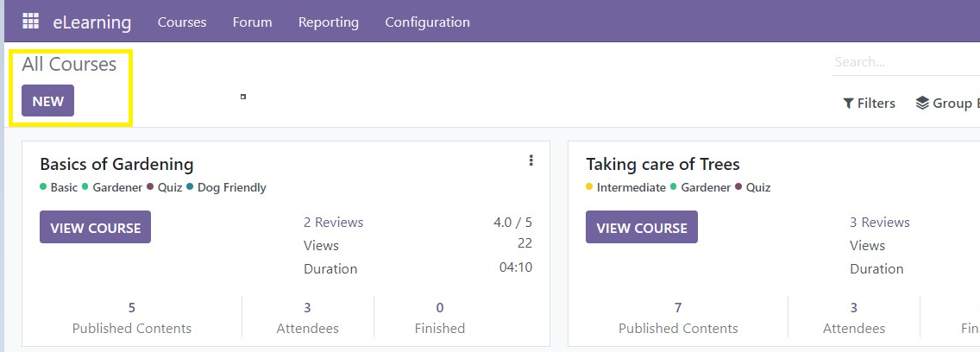Click the eLearning app title
Viewport: 980px width, 352px height.
[91, 22]
